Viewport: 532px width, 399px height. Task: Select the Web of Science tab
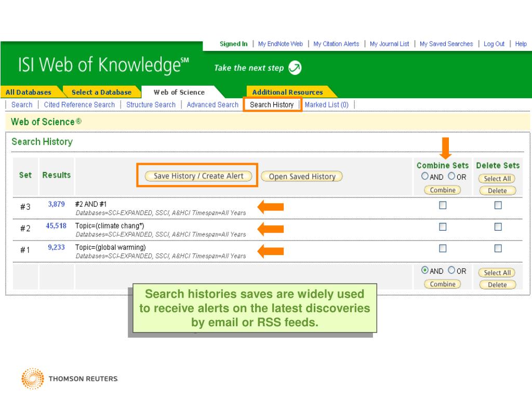click(x=179, y=92)
